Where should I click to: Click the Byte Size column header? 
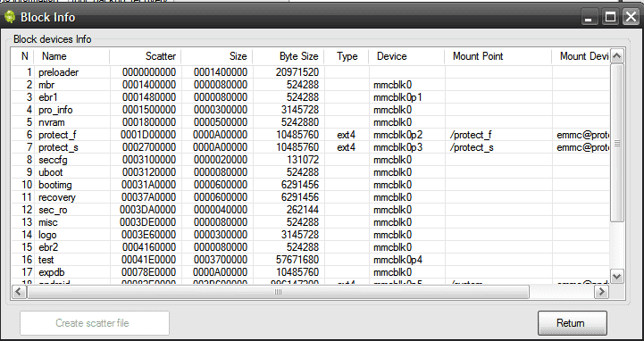click(x=289, y=56)
